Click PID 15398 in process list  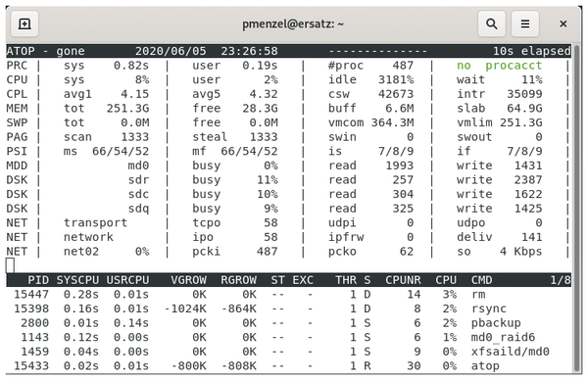(31, 309)
